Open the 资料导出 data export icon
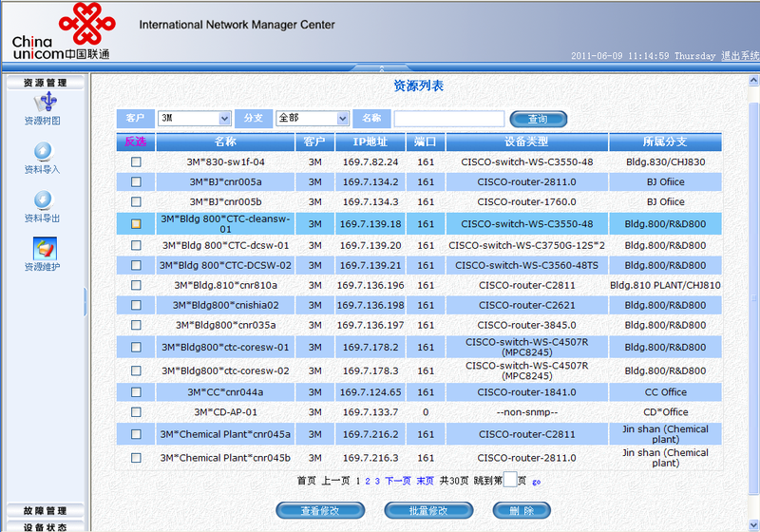 click(x=43, y=199)
